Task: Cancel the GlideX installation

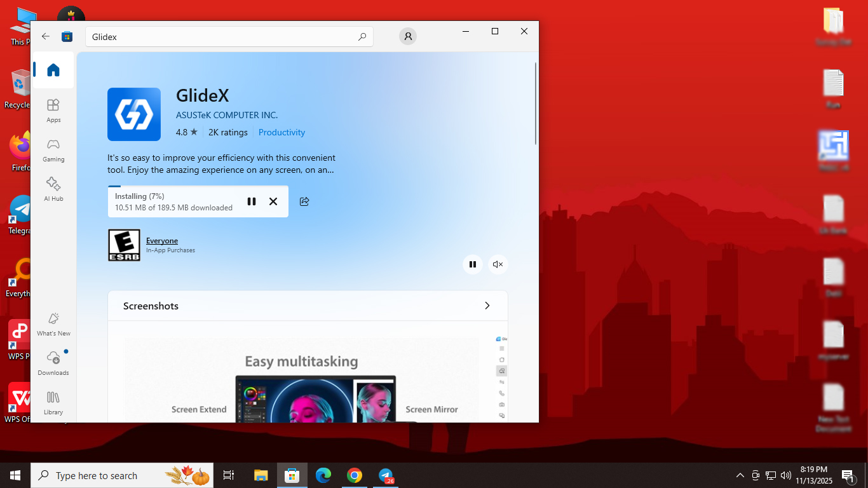Action: coord(273,201)
